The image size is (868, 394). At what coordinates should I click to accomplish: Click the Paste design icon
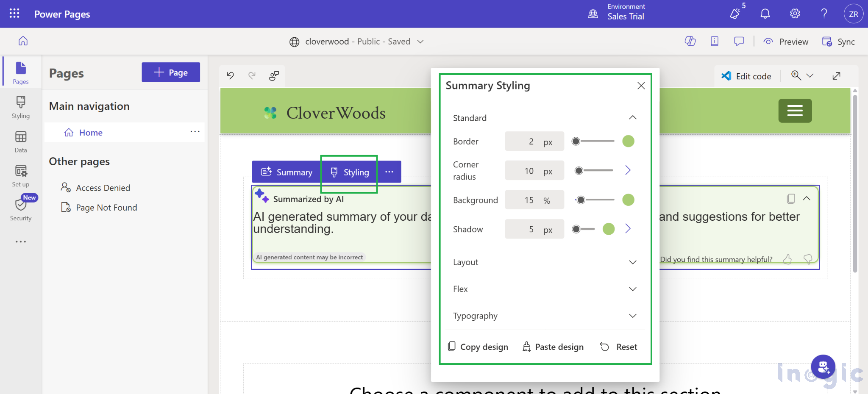pos(526,347)
